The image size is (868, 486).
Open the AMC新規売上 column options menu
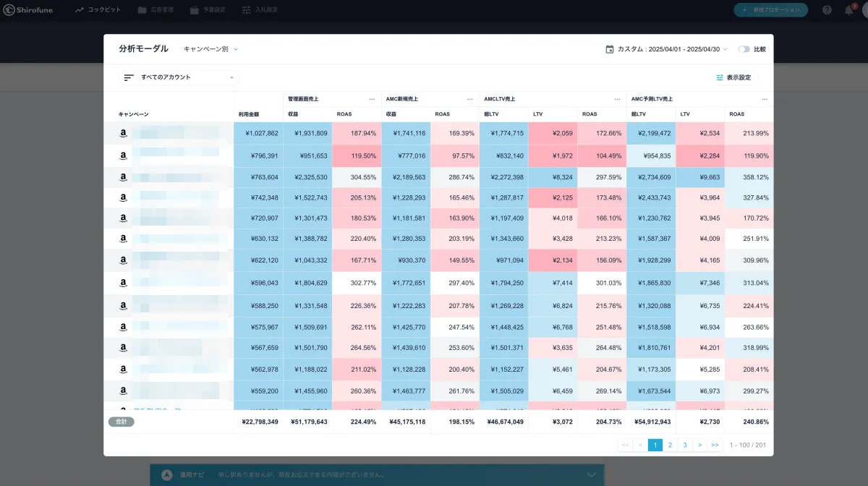469,99
